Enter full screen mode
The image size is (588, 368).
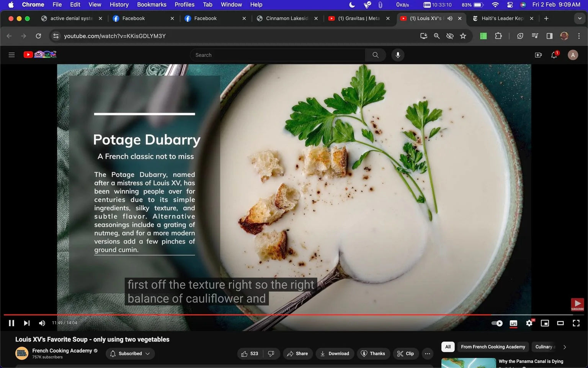(x=576, y=323)
